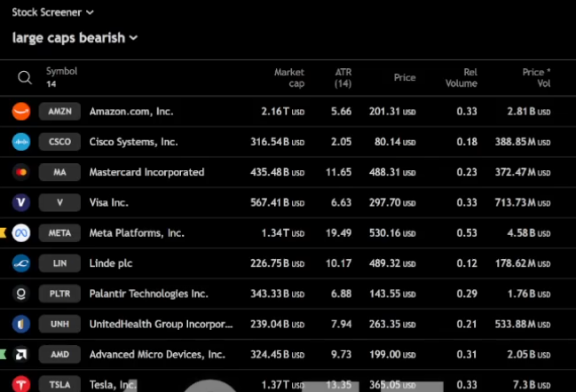Open Advanced Micro Devices, Inc. name

[157, 354]
